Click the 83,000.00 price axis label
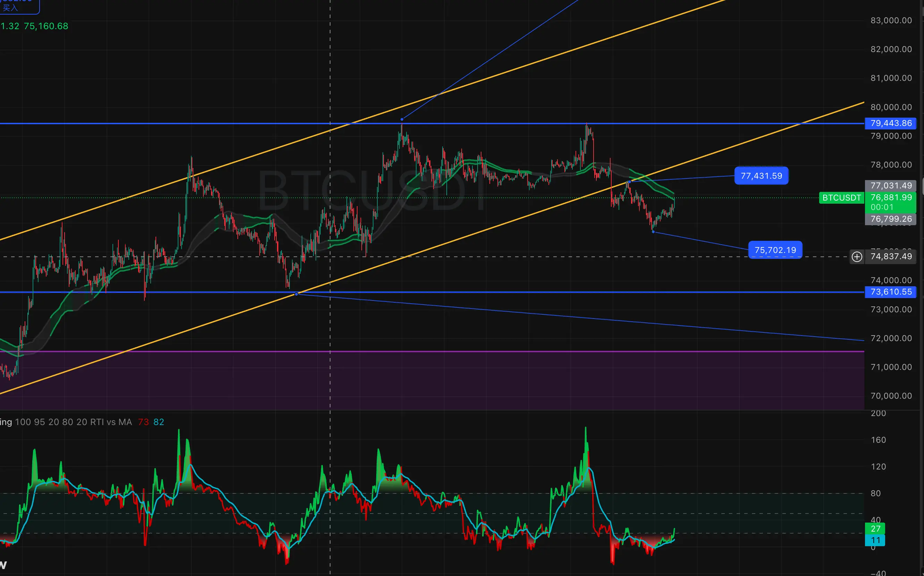This screenshot has height=576, width=924. 891,20
